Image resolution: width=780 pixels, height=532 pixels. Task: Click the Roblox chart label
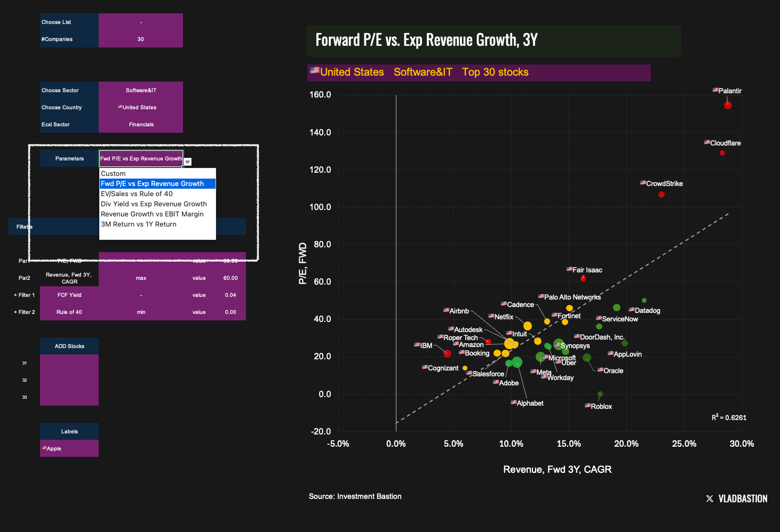[x=598, y=406]
